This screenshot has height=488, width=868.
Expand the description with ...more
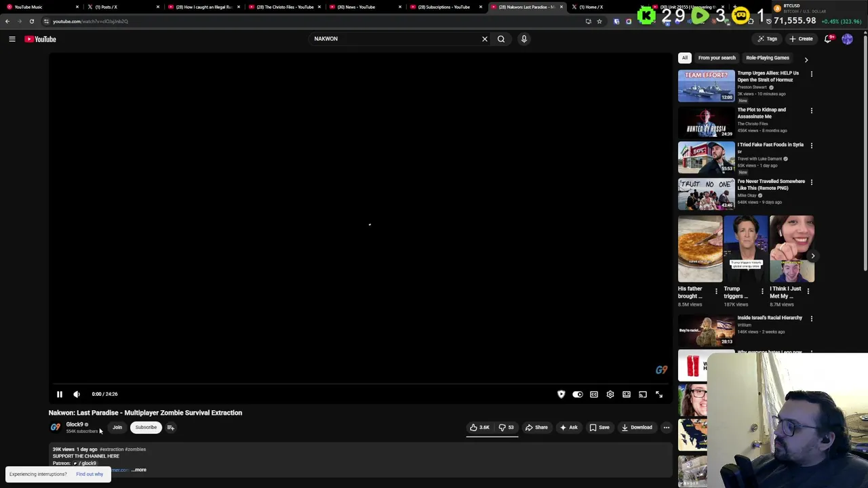[139, 470]
